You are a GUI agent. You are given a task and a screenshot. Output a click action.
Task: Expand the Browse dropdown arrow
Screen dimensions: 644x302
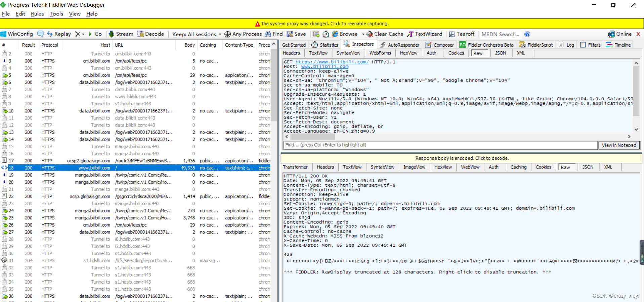tap(363, 34)
